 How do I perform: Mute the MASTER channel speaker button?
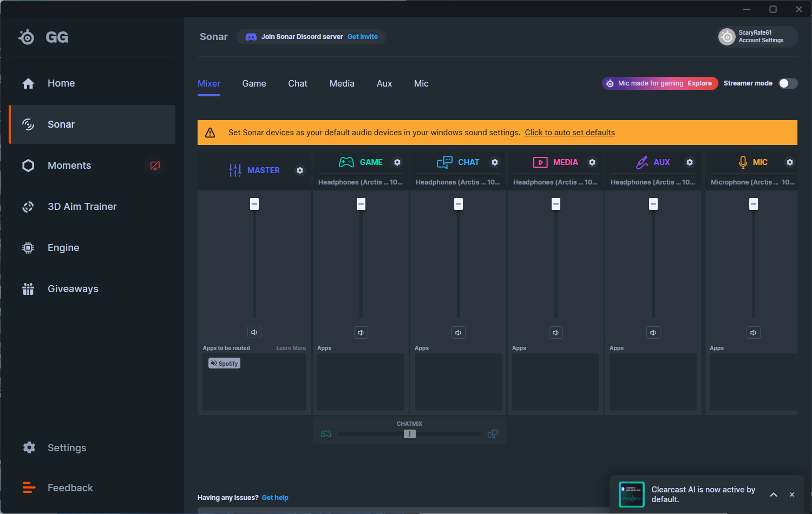[x=254, y=332]
